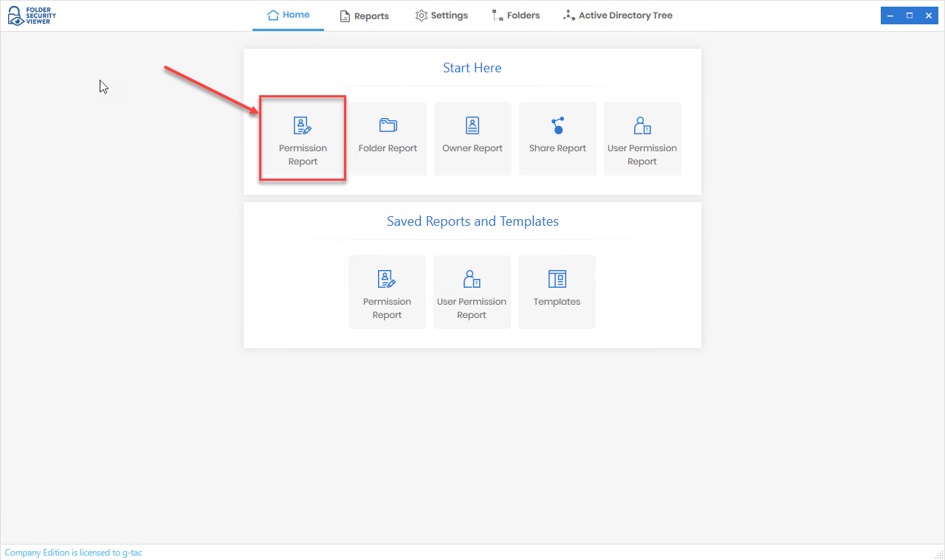This screenshot has height=560, width=945.
Task: Open the Settings tab
Action: (441, 15)
